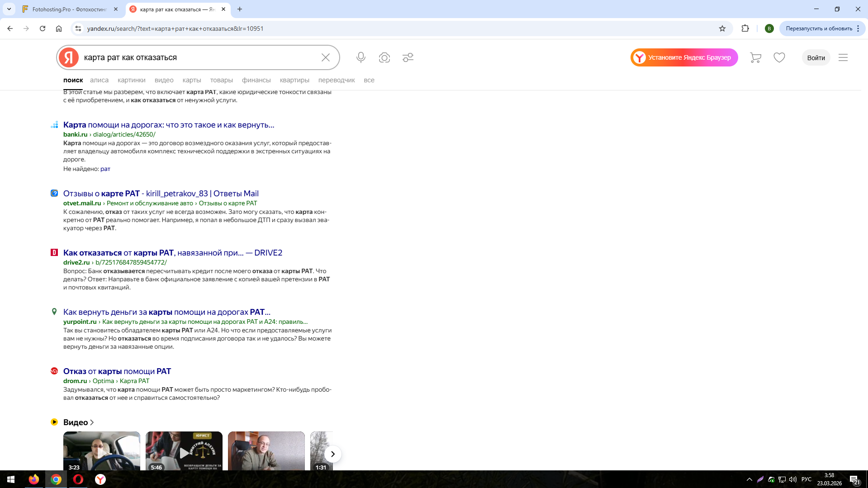Click Перезапустить и обновить button
The width and height of the screenshot is (868, 488).
tap(819, 28)
